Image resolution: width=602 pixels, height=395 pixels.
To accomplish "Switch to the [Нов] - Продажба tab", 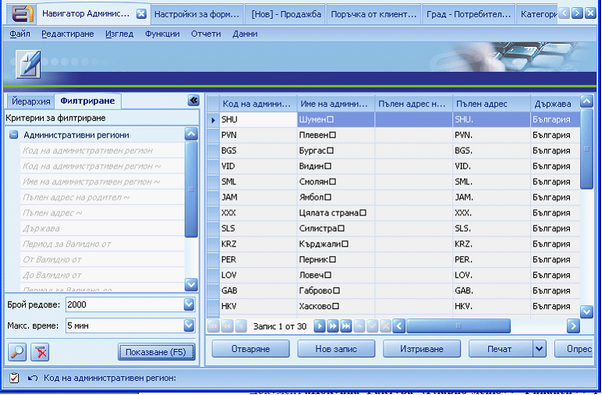I will (286, 14).
